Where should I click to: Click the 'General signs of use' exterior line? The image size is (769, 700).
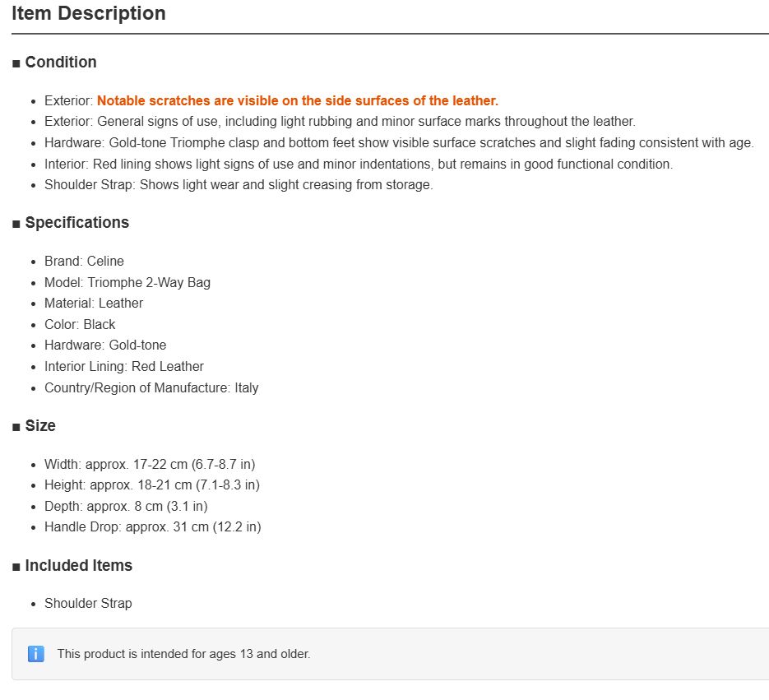pos(340,121)
